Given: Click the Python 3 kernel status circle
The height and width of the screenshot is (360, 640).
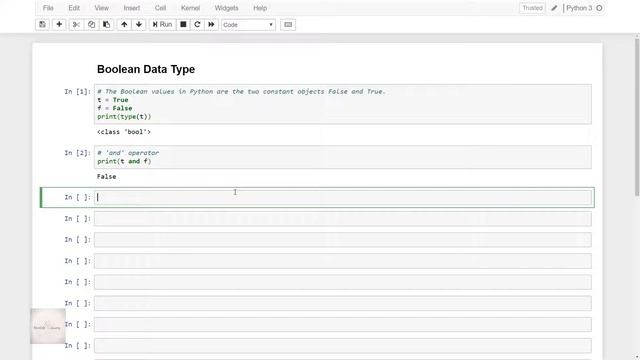Looking at the screenshot, I should tap(599, 8).
